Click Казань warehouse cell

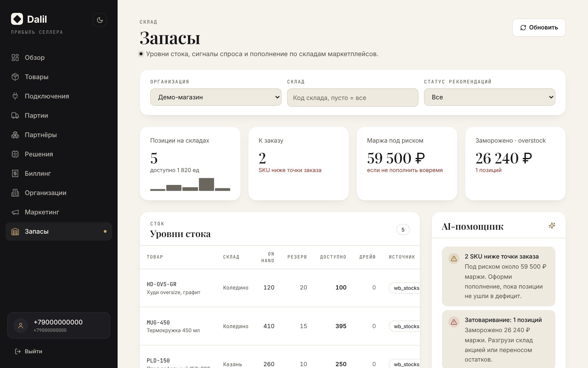[232, 364]
